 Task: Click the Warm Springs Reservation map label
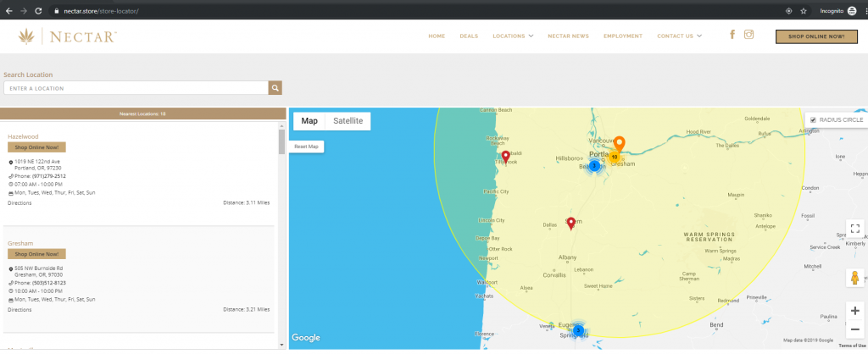[x=709, y=237]
